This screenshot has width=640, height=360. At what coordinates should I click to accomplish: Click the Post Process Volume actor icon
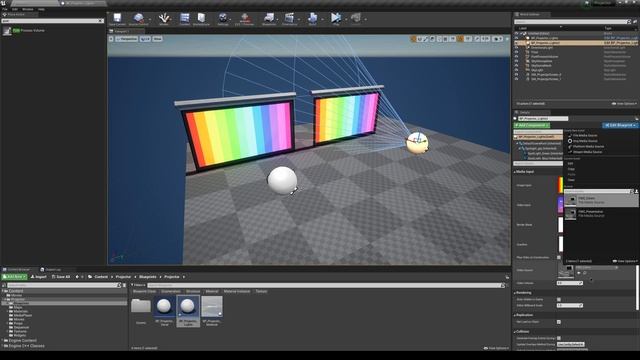pos(7,31)
